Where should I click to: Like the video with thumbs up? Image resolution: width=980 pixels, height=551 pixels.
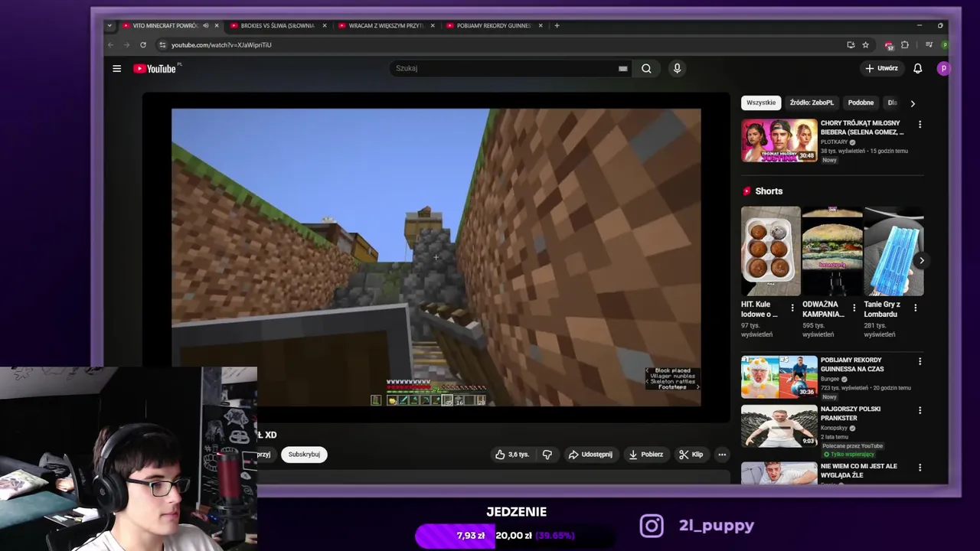pyautogui.click(x=512, y=454)
